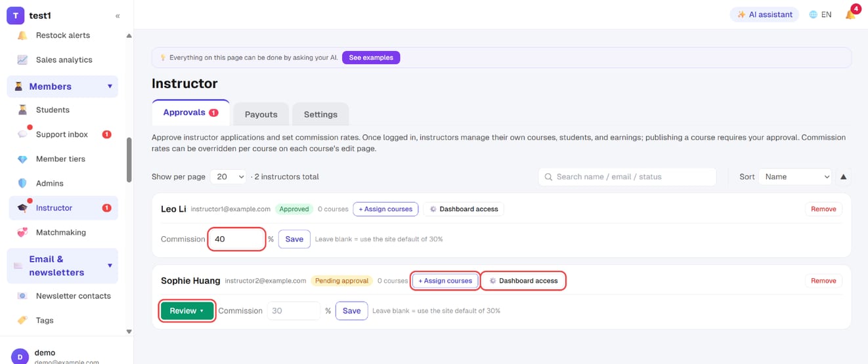Viewport: 868px width, 364px height.
Task: Open the Sort by Name dropdown
Action: click(x=794, y=176)
